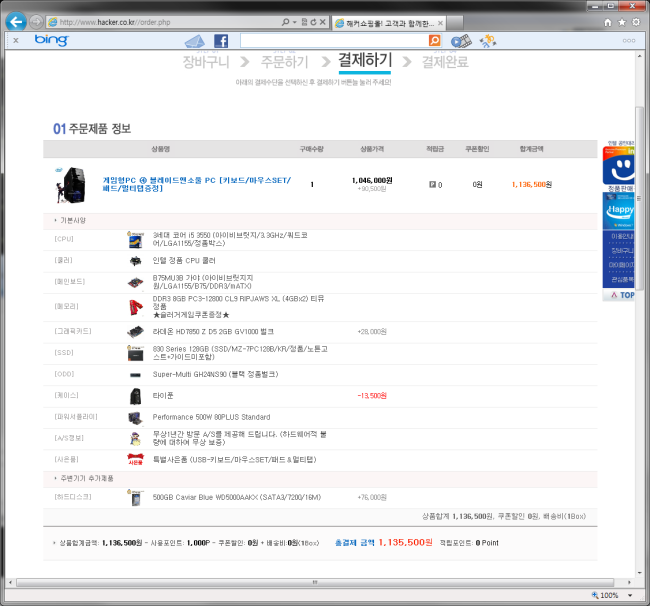Open a new blank tab
This screenshot has height=606, width=650.
coord(455,23)
